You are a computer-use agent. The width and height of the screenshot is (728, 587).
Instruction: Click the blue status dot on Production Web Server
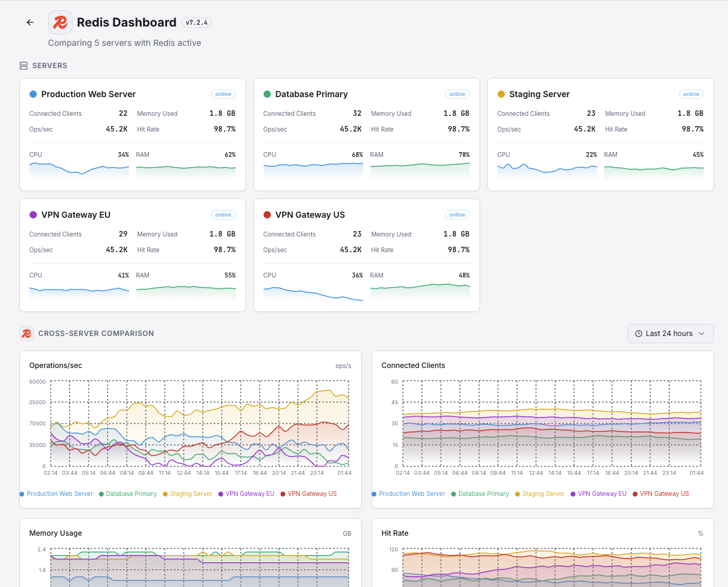(33, 94)
